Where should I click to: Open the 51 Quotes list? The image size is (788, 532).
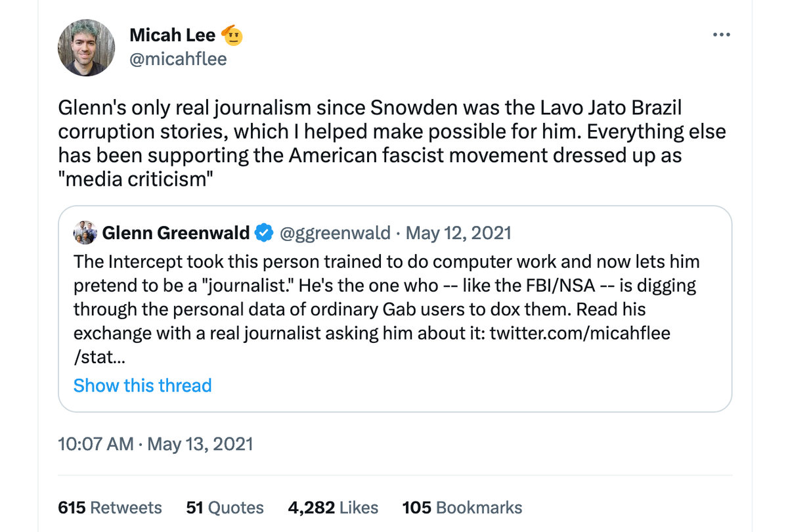(225, 507)
